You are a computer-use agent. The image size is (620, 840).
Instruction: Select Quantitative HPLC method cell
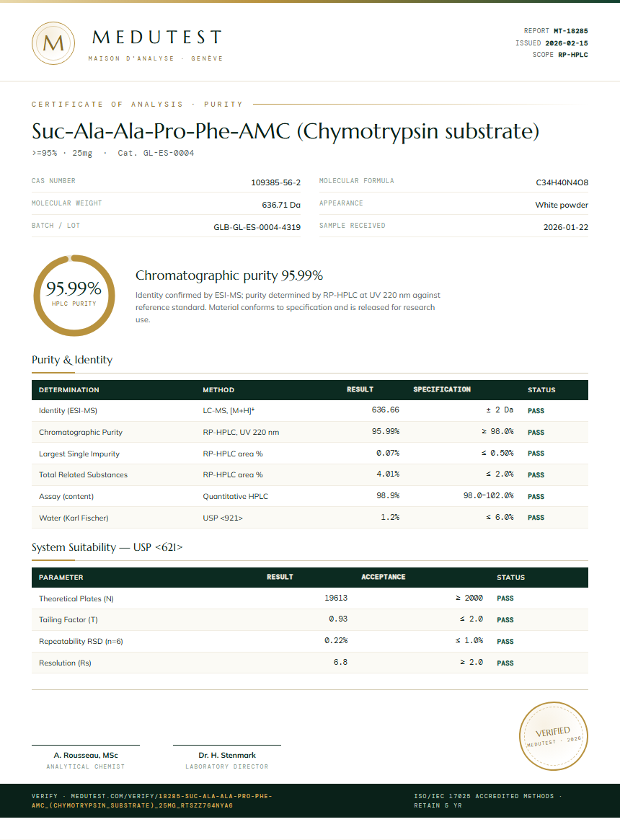235,497
